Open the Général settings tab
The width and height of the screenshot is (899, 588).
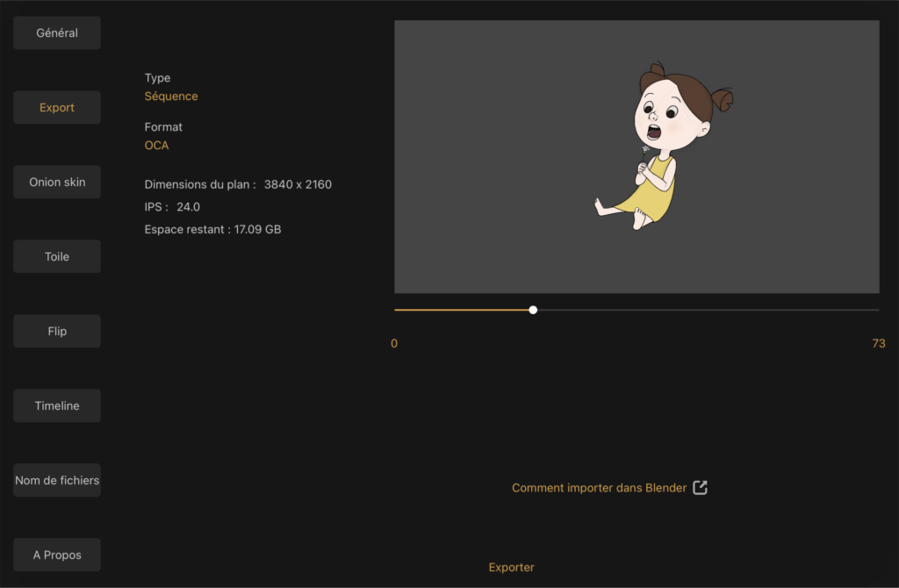click(57, 32)
